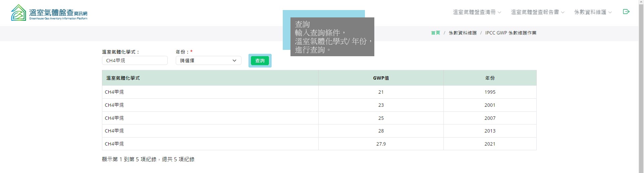The image size is (644, 173).
Task: Click the vertical page scrollbar
Action: click(x=641, y=86)
